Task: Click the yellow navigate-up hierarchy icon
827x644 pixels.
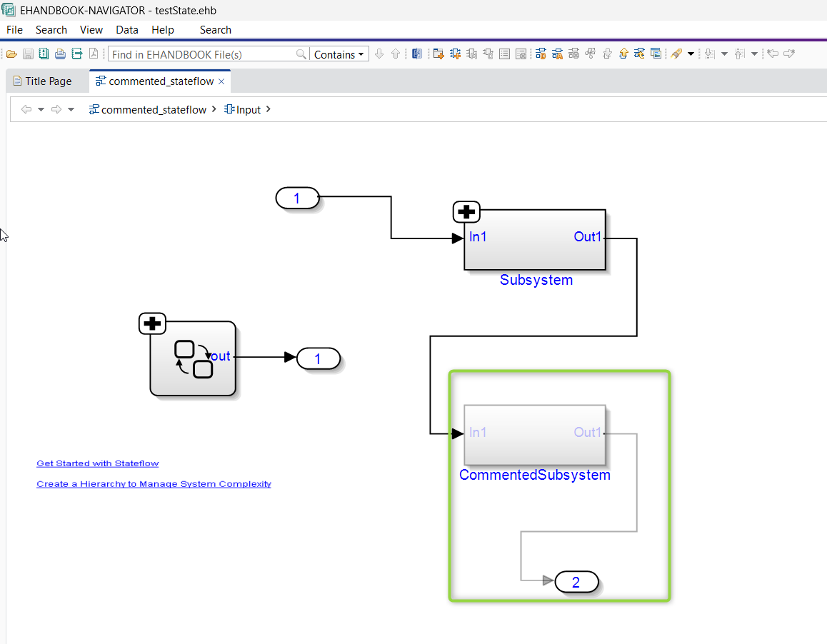Action: [x=623, y=54]
